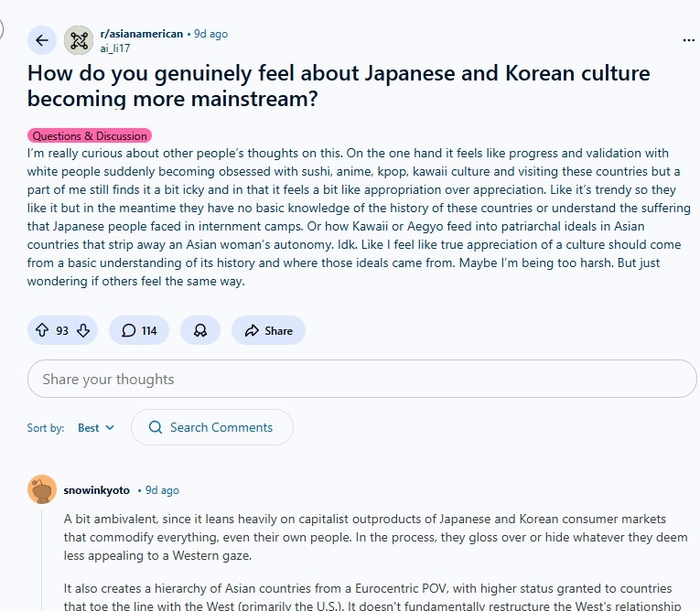Click the post title heading

339,85
